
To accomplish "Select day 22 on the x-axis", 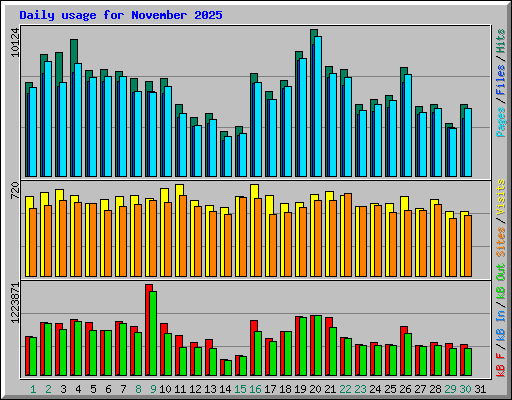I will 345,389.
